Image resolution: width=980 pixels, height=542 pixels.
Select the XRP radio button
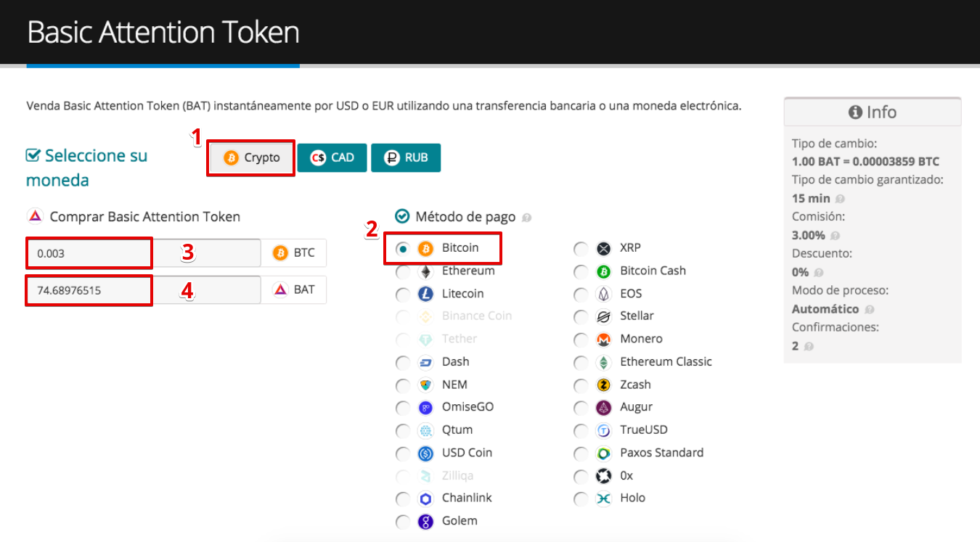point(581,248)
